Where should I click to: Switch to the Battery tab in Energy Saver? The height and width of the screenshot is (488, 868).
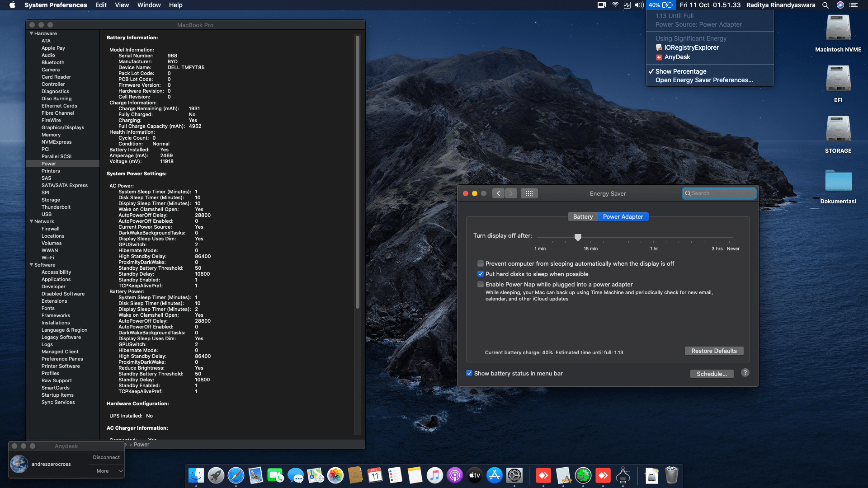click(x=583, y=216)
